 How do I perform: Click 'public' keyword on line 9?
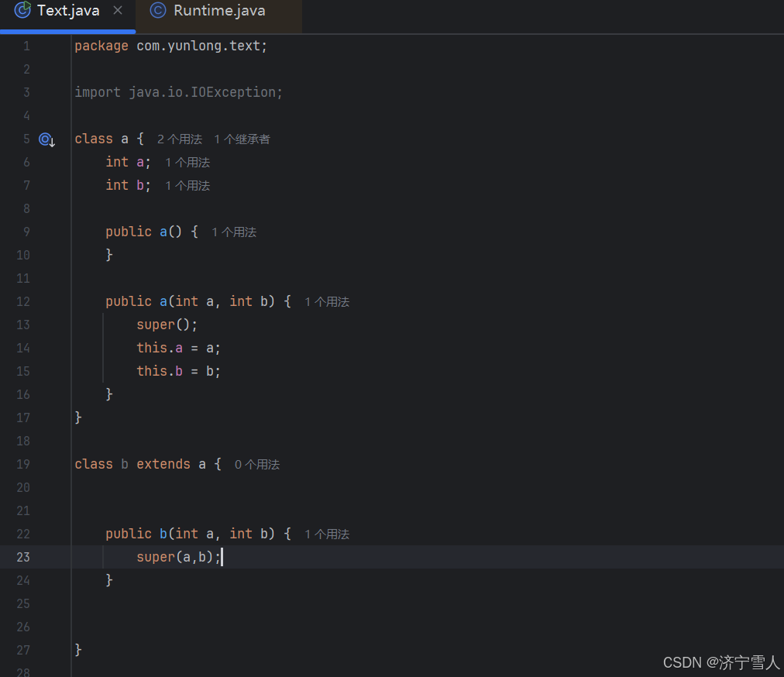[x=129, y=232]
